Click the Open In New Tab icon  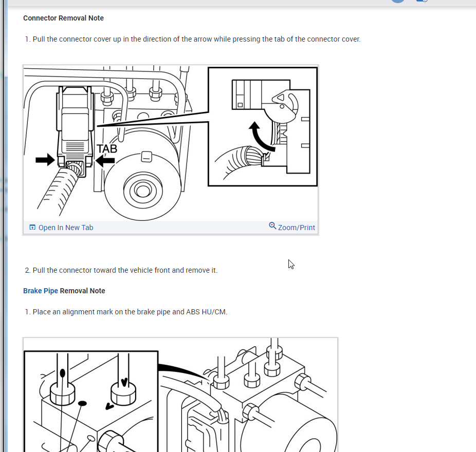coord(32,228)
